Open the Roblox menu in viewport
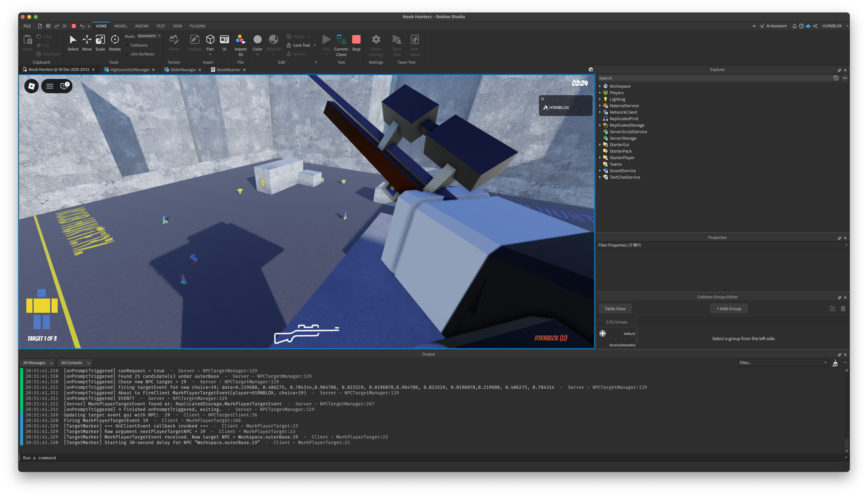The image size is (868, 496). point(32,86)
